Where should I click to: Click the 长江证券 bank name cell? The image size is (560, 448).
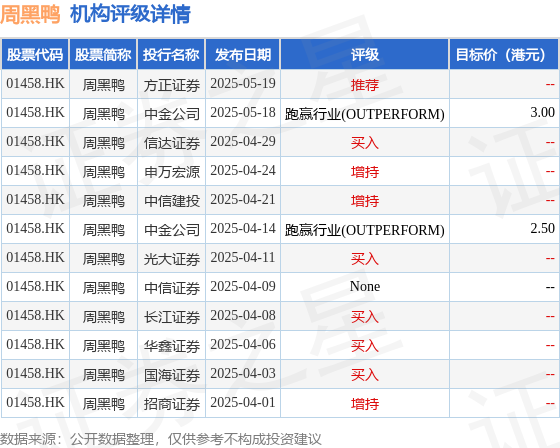171,316
